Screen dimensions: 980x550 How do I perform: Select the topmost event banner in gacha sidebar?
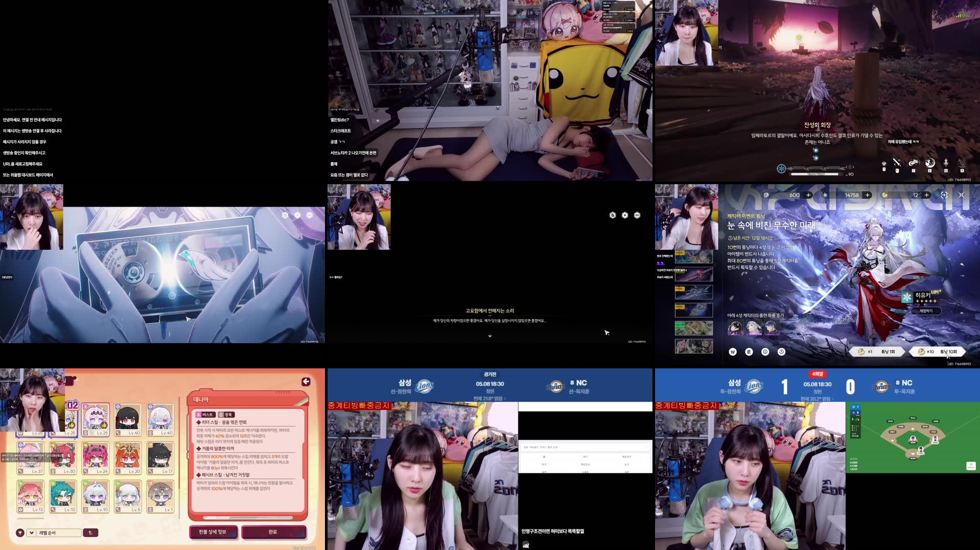[x=693, y=256]
